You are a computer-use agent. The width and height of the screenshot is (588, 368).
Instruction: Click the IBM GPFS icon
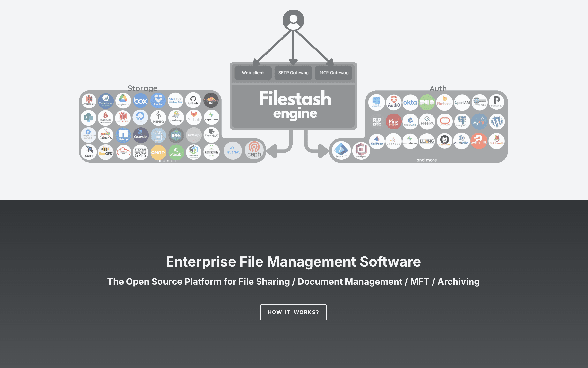(x=141, y=152)
